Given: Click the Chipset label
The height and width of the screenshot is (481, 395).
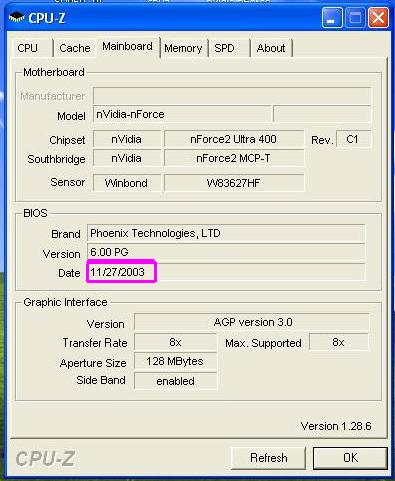Looking at the screenshot, I should [67, 140].
